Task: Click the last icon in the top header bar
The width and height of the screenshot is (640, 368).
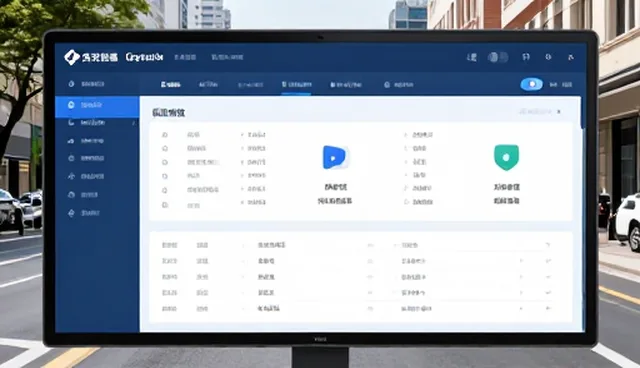Action: tap(571, 57)
